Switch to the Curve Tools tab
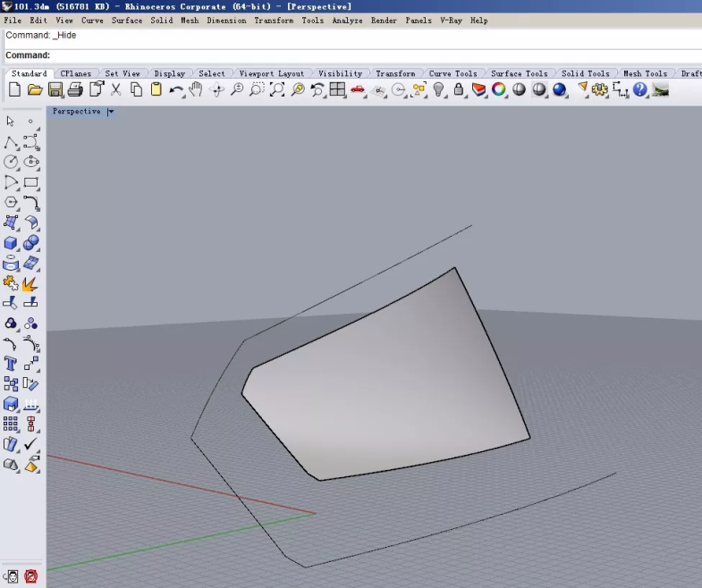This screenshot has width=702, height=588. (x=452, y=73)
